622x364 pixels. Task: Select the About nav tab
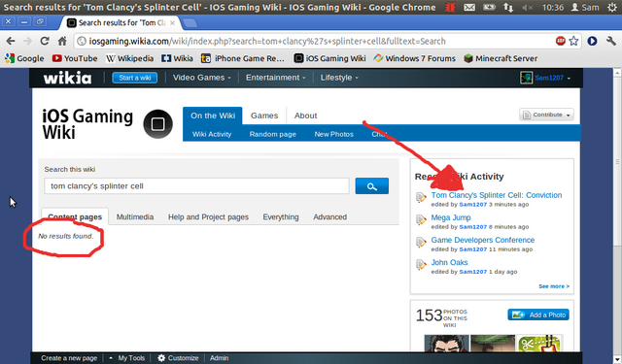(305, 116)
